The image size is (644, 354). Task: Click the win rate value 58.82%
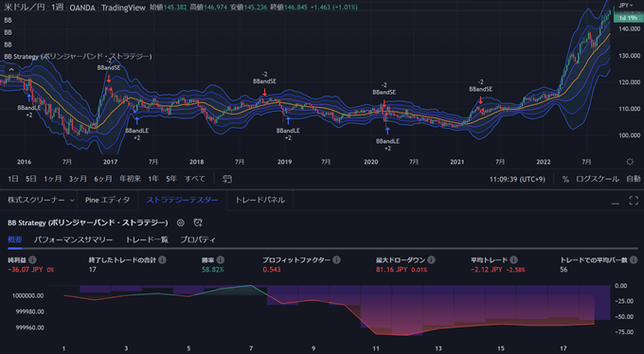[212, 270]
